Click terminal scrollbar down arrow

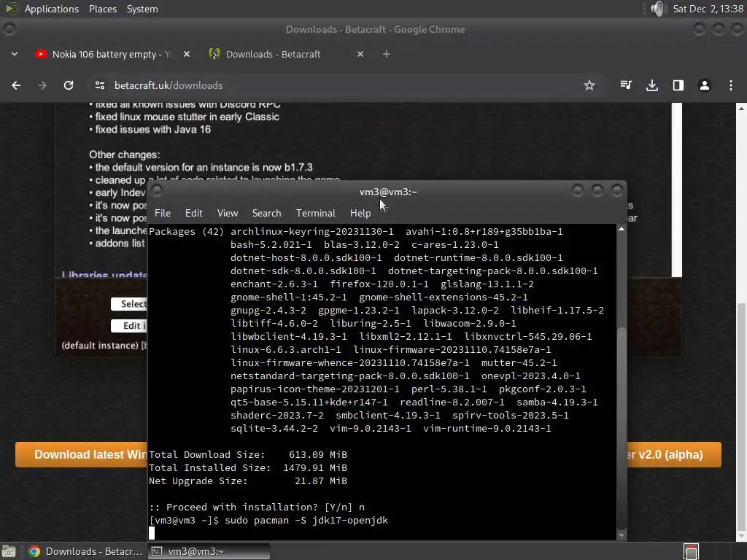[x=622, y=535]
